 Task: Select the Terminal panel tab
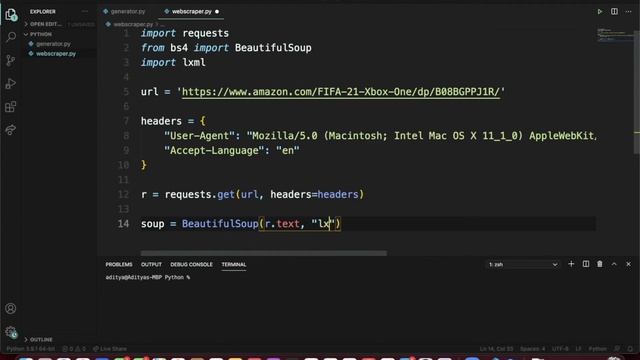pos(233,264)
